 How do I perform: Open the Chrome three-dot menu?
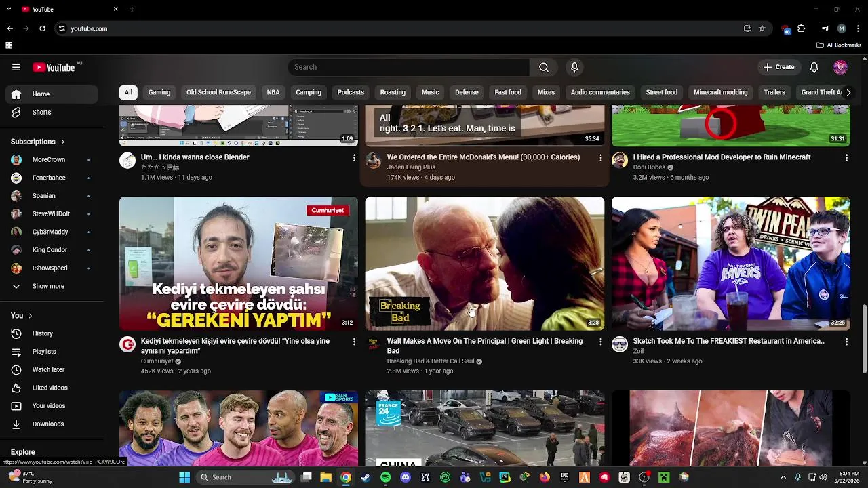tap(858, 28)
